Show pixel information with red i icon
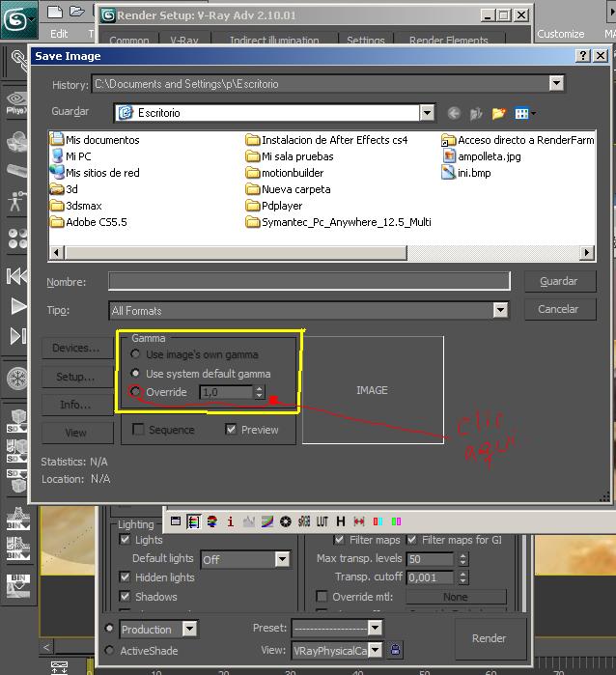This screenshot has width=616, height=675. pos(231,521)
